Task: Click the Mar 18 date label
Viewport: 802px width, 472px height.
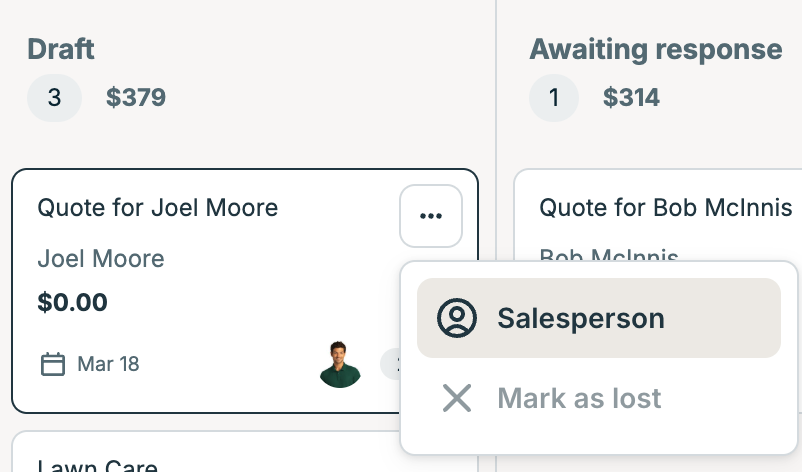Action: [x=108, y=364]
